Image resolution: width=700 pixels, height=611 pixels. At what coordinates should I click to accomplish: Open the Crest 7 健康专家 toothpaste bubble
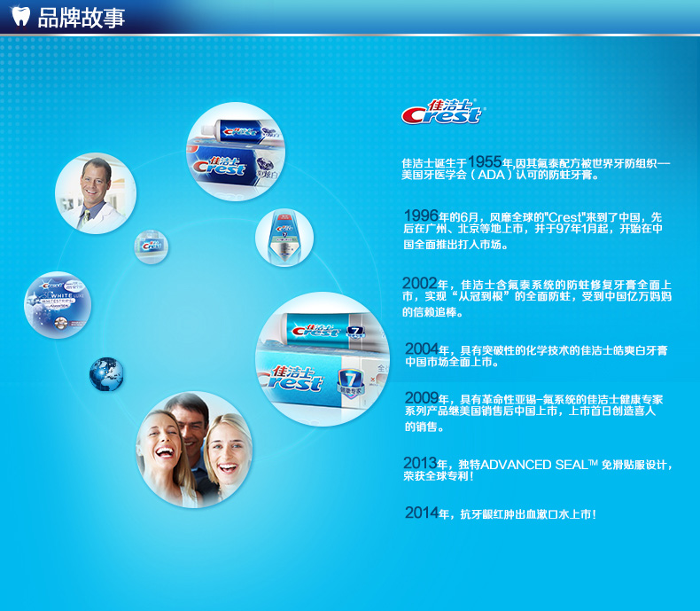323,359
